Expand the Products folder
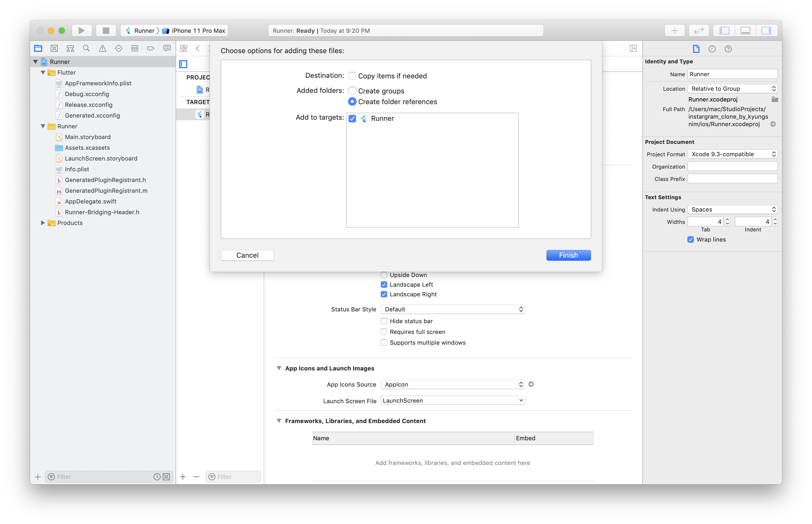Image resolution: width=812 pixels, height=524 pixels. click(x=43, y=223)
